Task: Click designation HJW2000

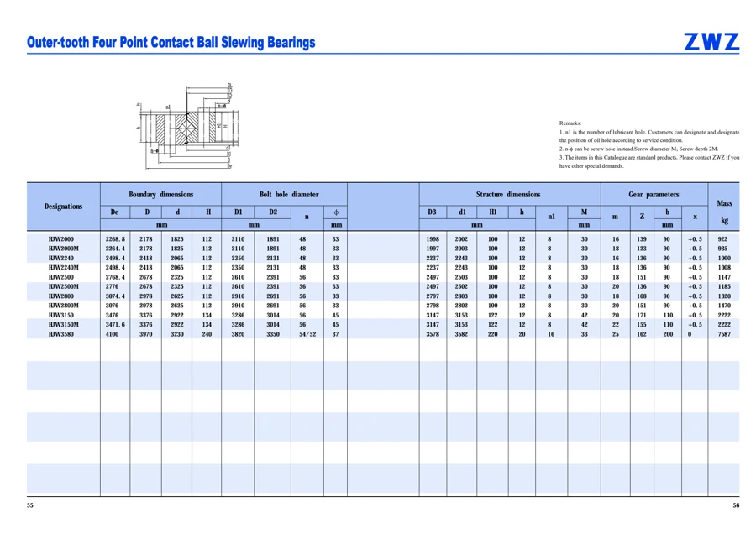Action: [61, 239]
